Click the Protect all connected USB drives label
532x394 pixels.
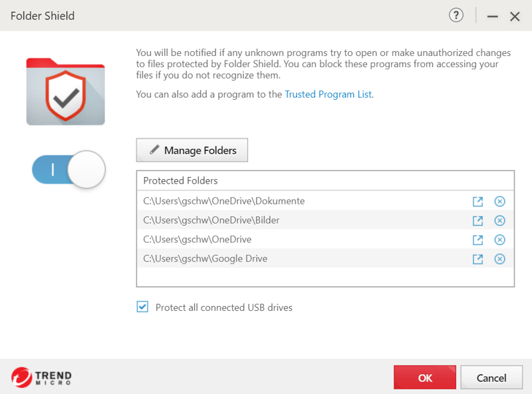[x=224, y=307]
